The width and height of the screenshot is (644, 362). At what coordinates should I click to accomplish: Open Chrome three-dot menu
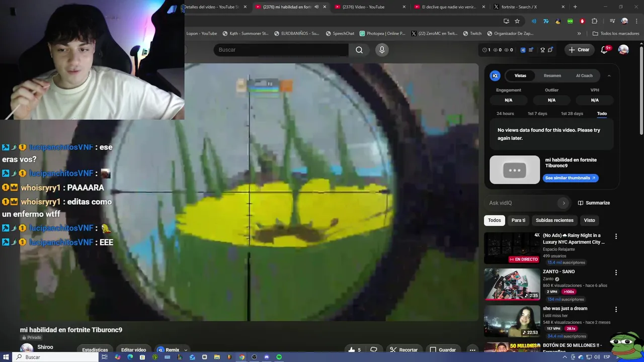tap(636, 21)
